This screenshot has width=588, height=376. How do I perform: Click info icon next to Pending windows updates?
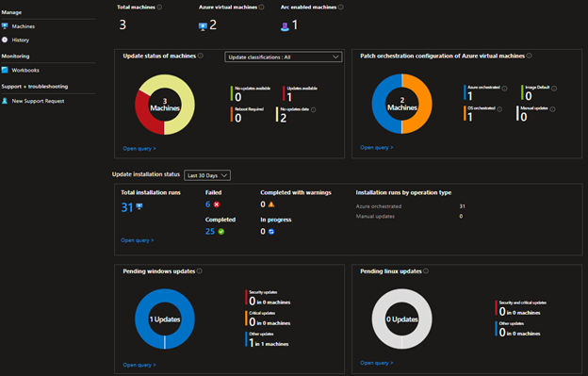pos(200,271)
